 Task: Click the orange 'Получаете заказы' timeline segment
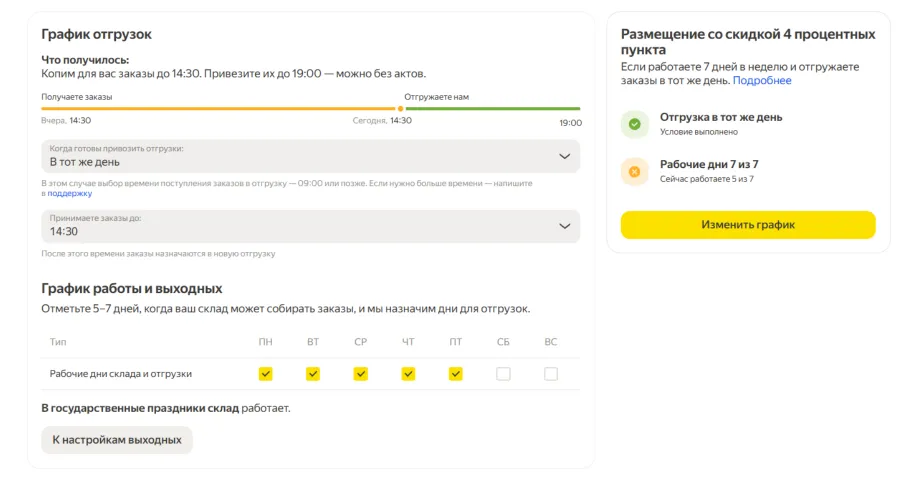tap(218, 108)
